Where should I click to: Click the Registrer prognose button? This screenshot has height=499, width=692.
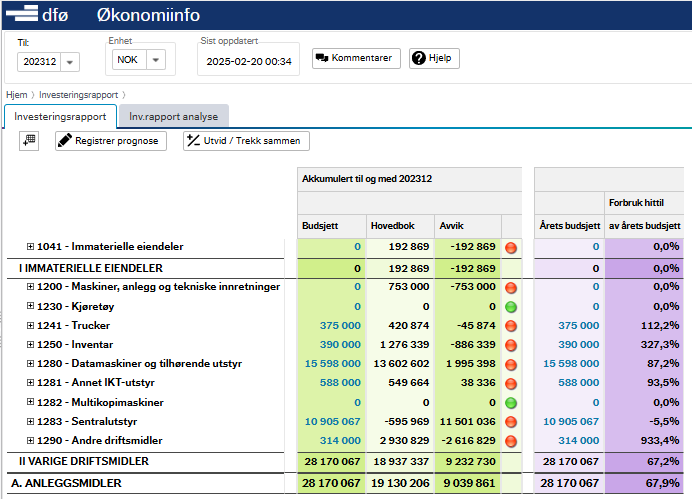coord(111,141)
